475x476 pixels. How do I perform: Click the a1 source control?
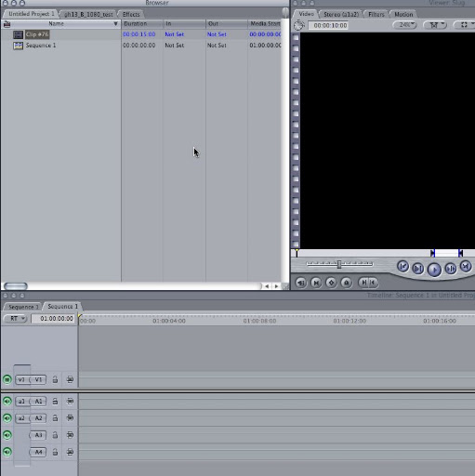click(x=21, y=402)
